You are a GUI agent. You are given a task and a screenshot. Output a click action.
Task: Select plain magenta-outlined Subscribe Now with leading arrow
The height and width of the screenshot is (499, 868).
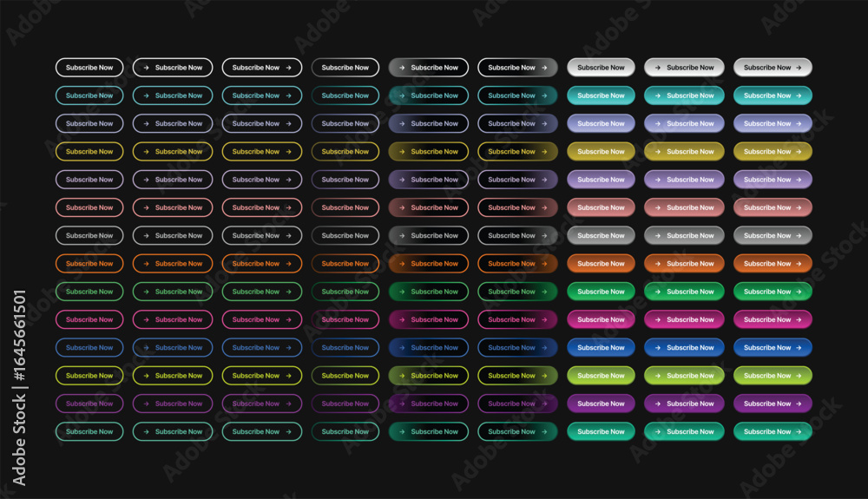(173, 319)
